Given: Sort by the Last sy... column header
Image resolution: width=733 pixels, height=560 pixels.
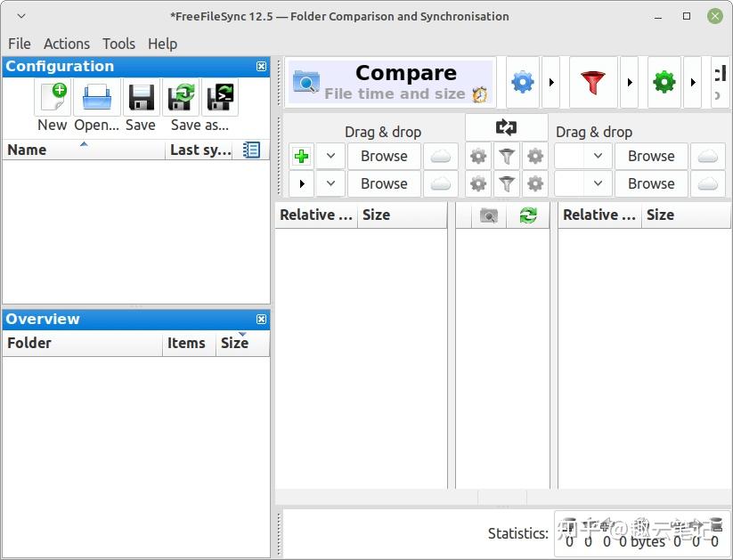Looking at the screenshot, I should pos(200,150).
